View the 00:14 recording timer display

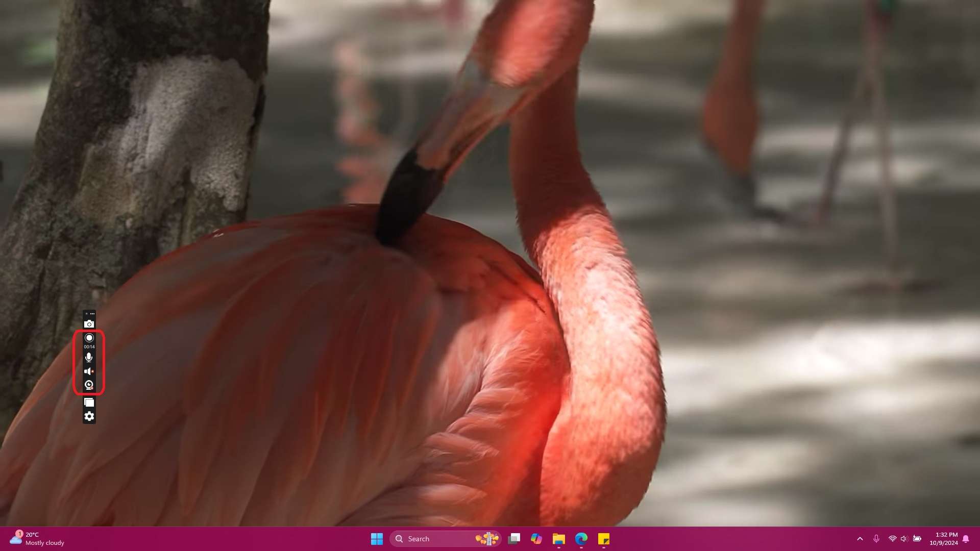pos(88,346)
